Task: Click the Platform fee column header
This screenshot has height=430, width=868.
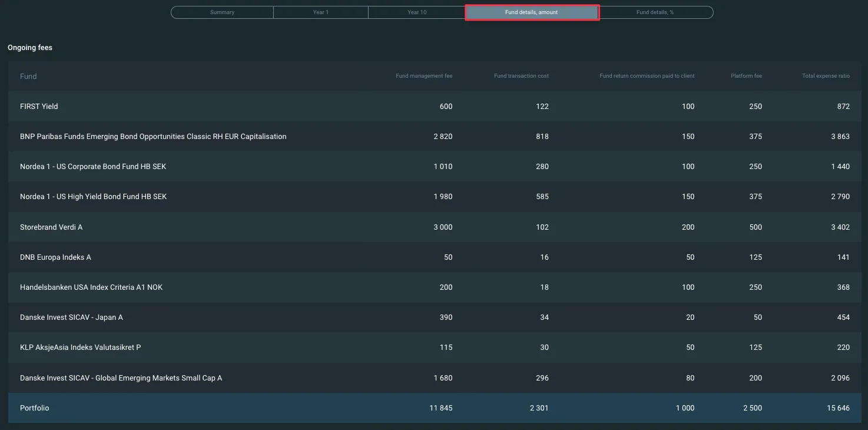Action: [x=746, y=76]
